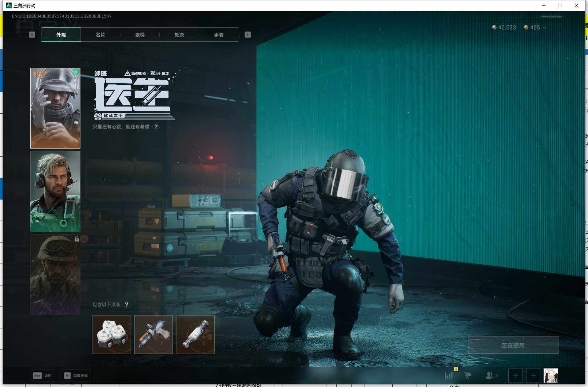Open the 手表 tab
588x387 pixels.
219,35
